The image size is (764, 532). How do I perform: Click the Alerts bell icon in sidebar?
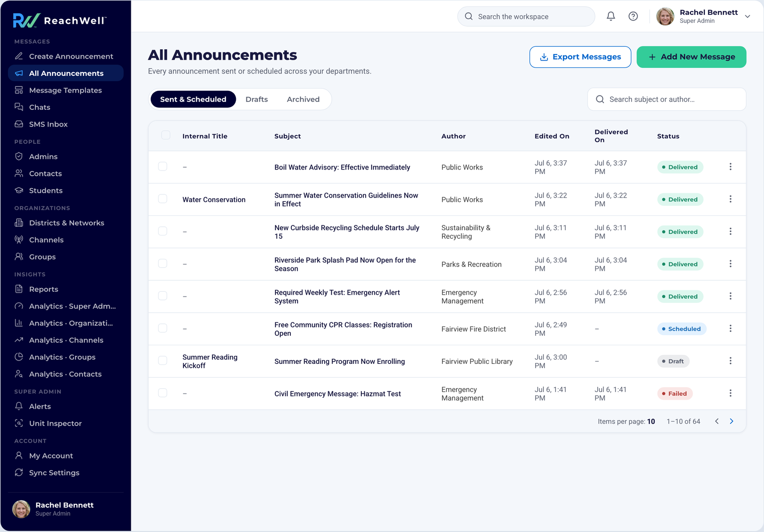point(19,406)
